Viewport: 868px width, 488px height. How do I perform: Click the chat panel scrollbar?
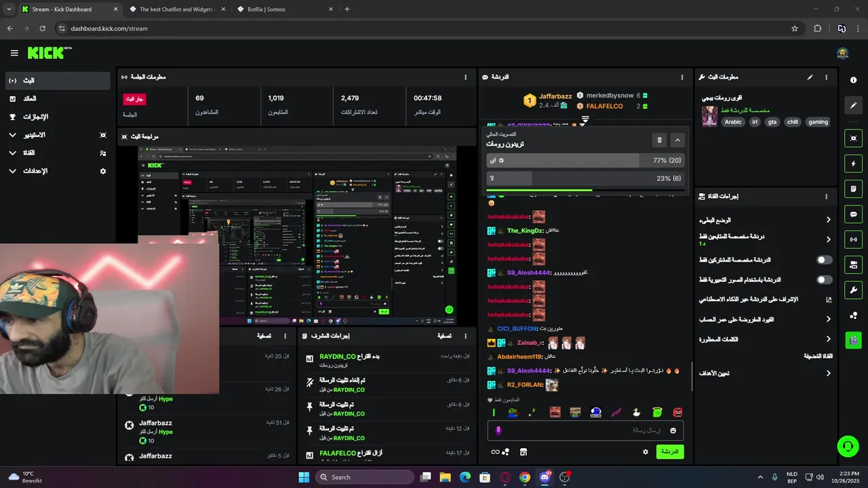click(x=691, y=376)
